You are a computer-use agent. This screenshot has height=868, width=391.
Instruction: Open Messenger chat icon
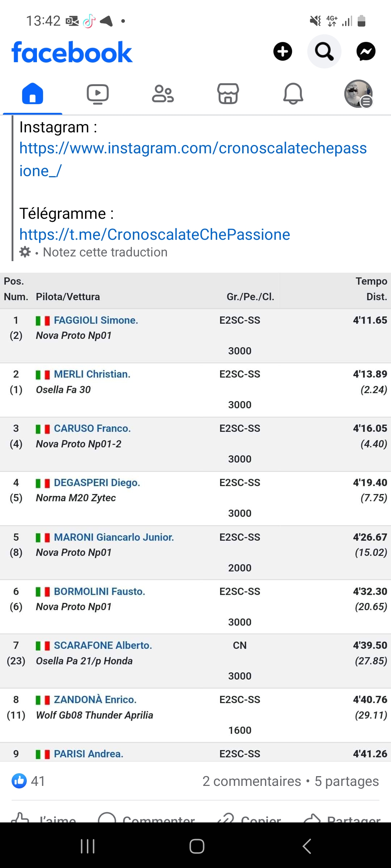(x=366, y=51)
